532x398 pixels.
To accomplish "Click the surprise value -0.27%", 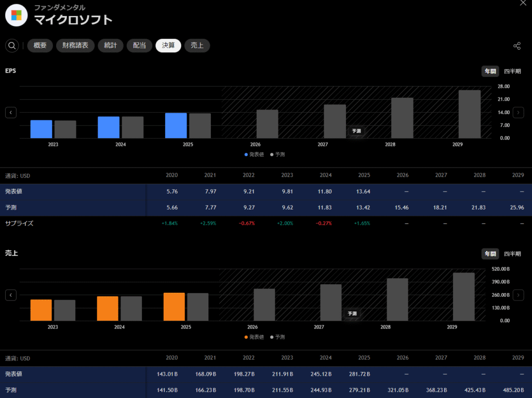I will [x=324, y=224].
